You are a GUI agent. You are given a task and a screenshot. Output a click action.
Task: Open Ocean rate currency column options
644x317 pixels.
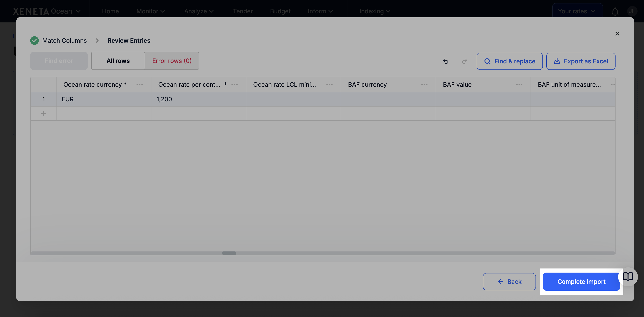[140, 85]
